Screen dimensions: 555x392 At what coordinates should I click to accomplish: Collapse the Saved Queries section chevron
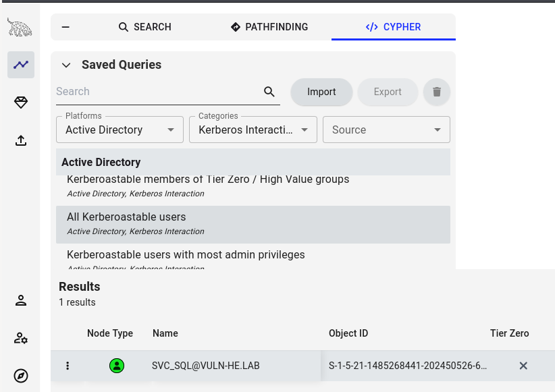[x=66, y=65]
